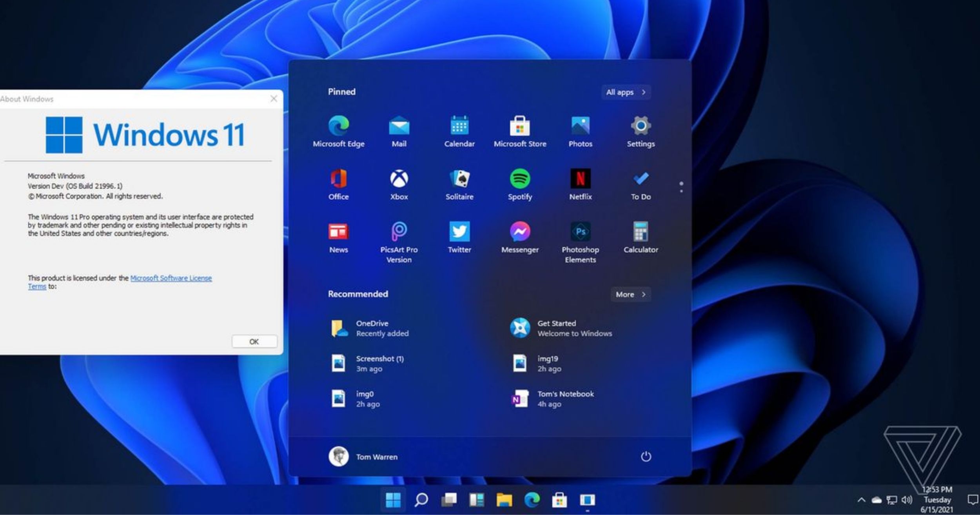This screenshot has height=515, width=980.
Task: Launch Edge from the taskbar
Action: (532, 500)
